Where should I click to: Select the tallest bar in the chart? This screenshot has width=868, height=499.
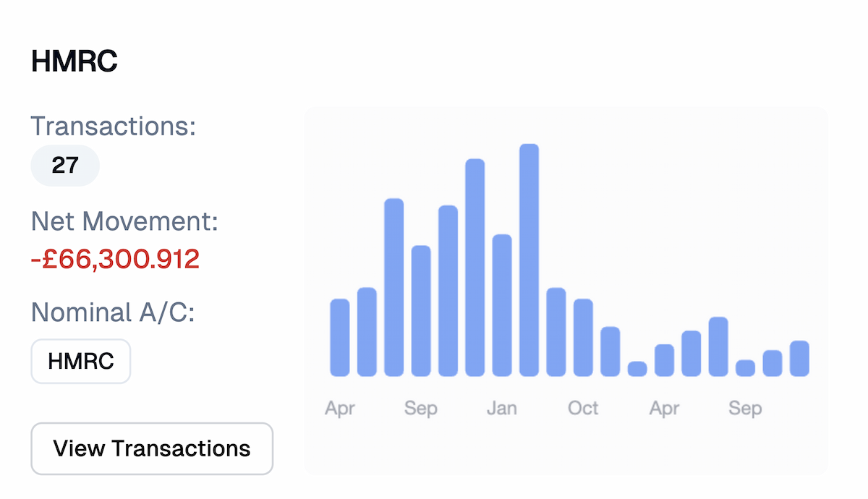[x=529, y=260]
